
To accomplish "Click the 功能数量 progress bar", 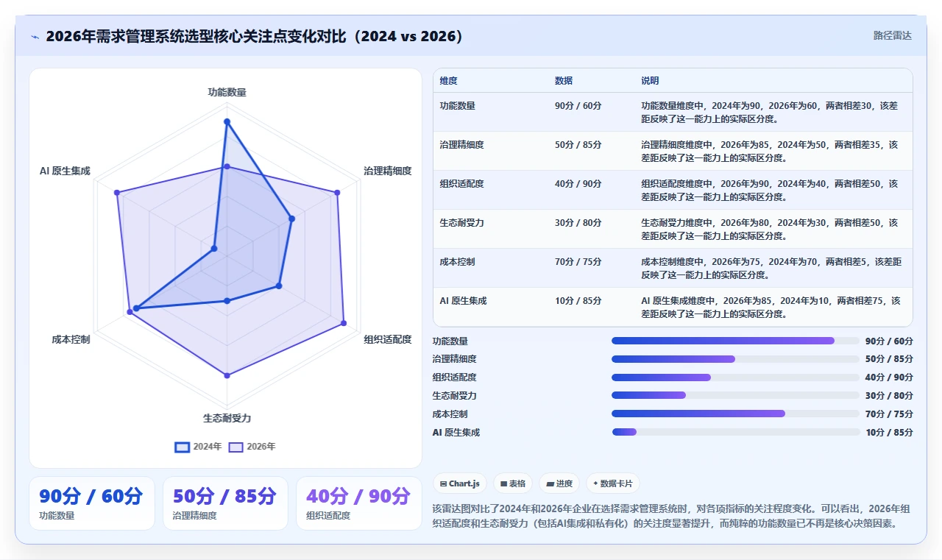I will coord(735,341).
